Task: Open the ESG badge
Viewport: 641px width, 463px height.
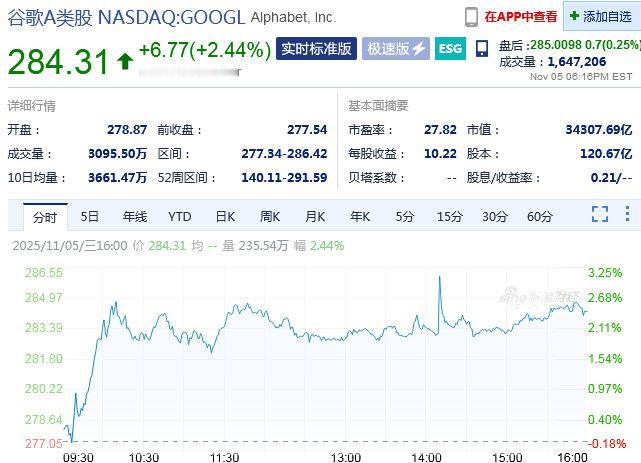Action: [x=450, y=49]
